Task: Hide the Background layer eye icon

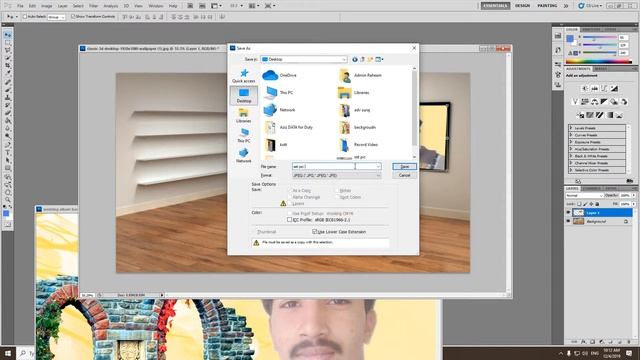Action: click(568, 221)
